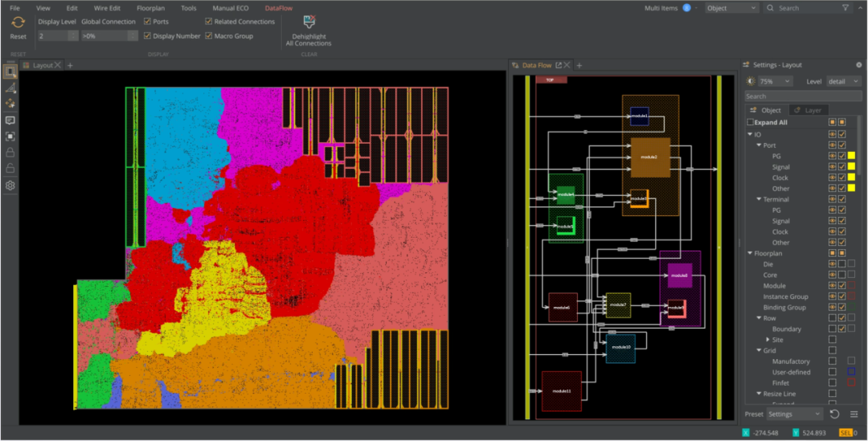Switch to the Layer tab

click(808, 110)
